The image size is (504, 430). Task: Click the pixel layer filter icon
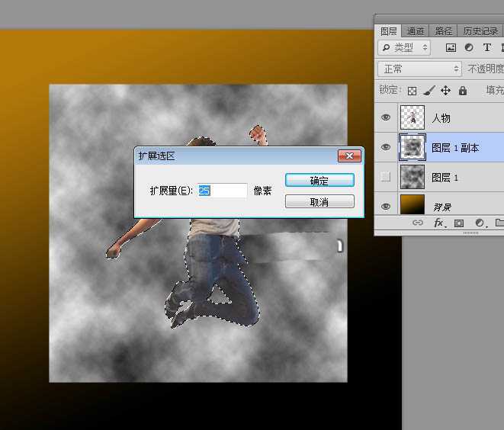pyautogui.click(x=451, y=47)
